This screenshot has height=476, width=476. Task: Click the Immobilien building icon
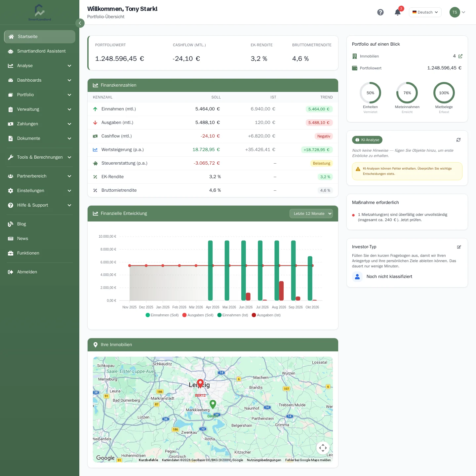point(355,56)
